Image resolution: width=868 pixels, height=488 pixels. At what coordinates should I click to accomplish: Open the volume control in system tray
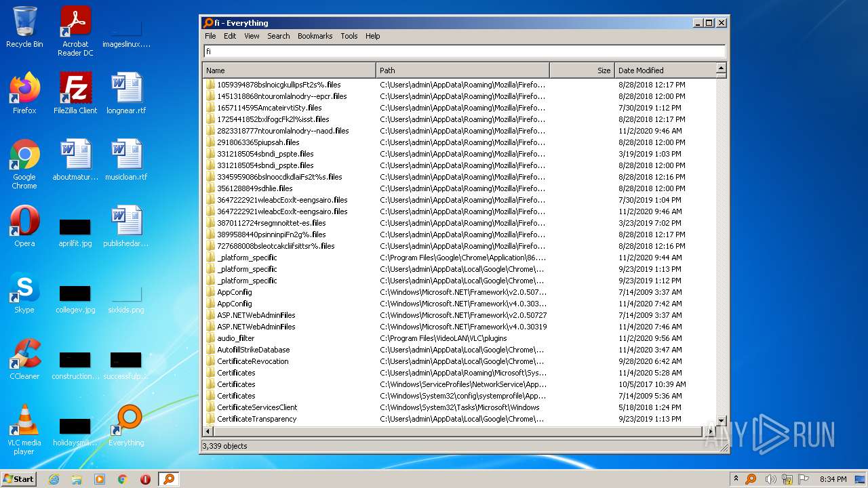[770, 479]
